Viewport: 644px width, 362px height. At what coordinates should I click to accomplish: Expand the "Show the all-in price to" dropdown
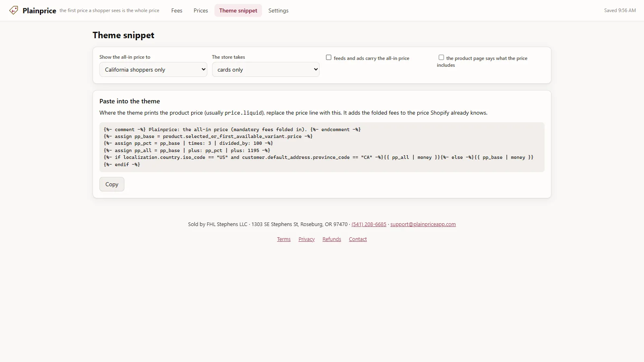point(153,70)
